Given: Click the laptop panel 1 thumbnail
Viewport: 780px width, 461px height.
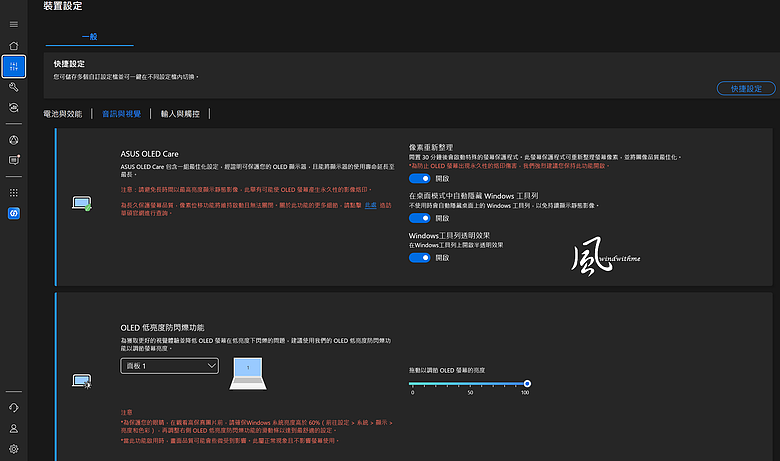Looking at the screenshot, I should coord(248,373).
